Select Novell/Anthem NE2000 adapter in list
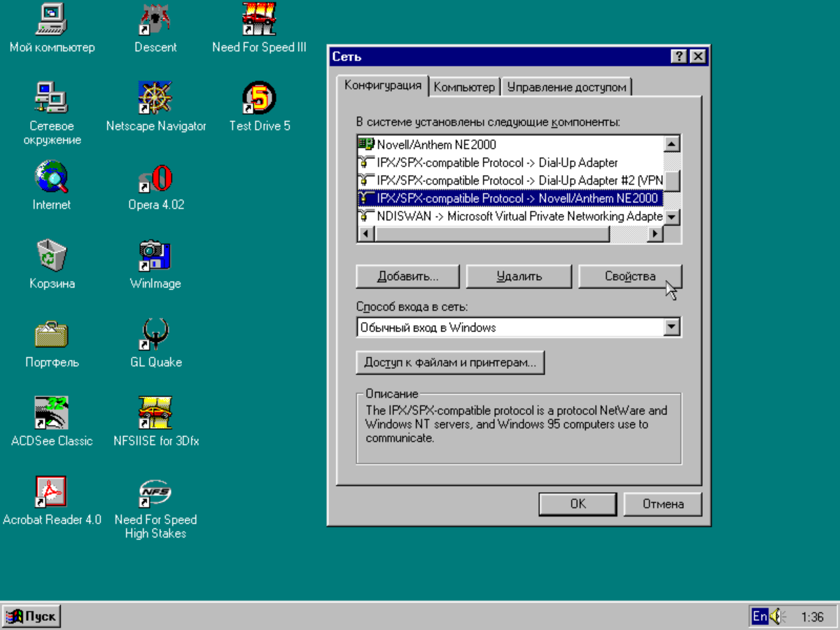 click(x=436, y=145)
